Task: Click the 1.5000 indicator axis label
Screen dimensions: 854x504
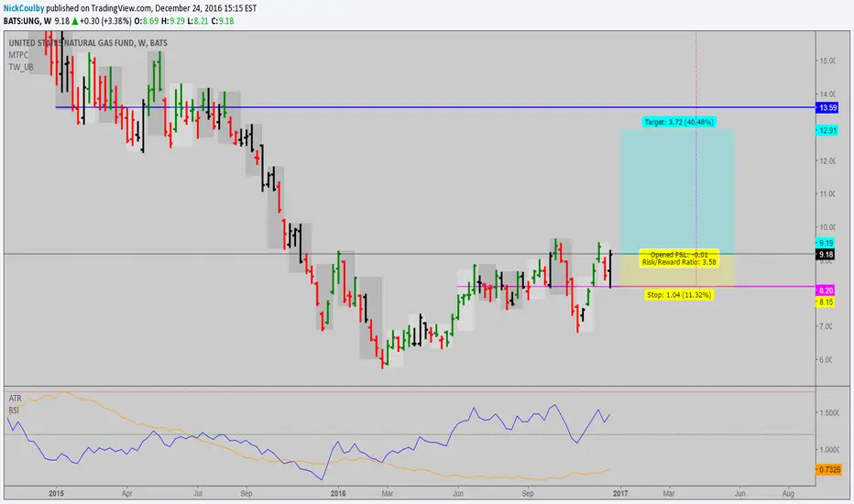Action: click(x=829, y=413)
